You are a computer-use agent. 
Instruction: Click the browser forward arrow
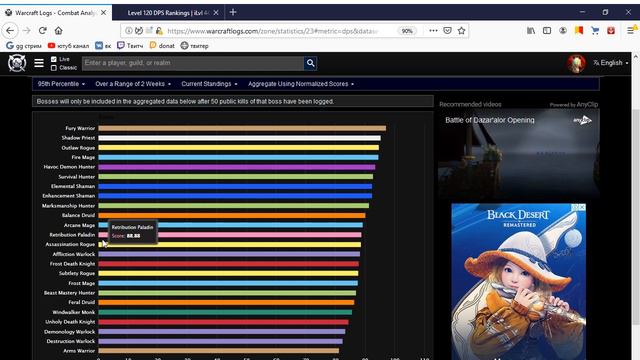click(x=27, y=31)
